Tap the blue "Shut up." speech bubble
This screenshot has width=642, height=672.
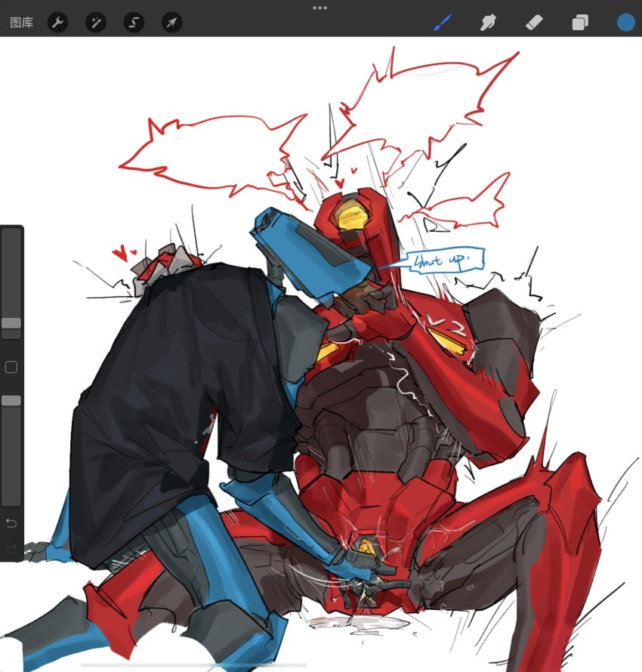pyautogui.click(x=439, y=261)
